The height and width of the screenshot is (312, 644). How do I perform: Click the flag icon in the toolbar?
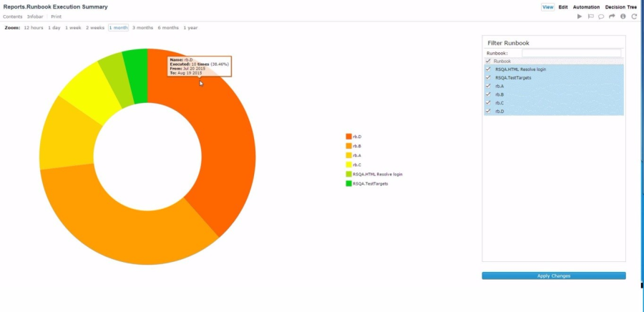[591, 16]
